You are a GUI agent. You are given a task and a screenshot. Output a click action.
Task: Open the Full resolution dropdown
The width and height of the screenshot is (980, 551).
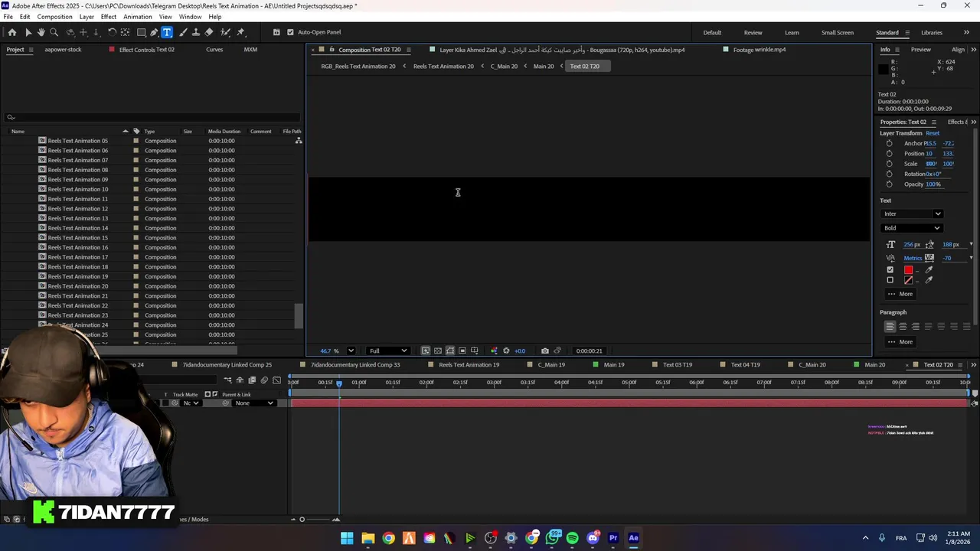(x=388, y=350)
